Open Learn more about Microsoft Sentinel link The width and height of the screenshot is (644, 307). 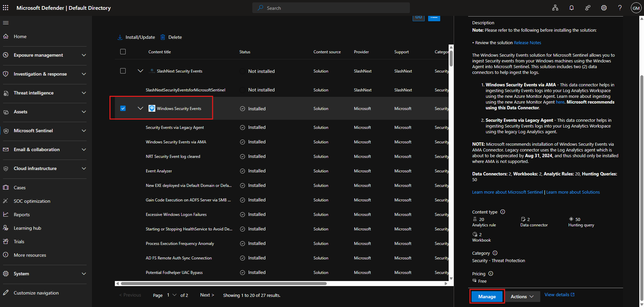coord(507,192)
